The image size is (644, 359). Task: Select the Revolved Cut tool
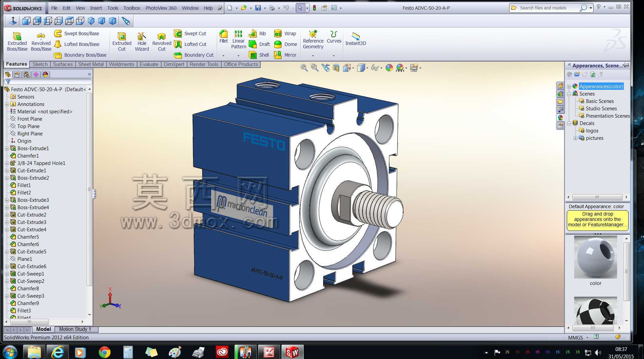162,42
